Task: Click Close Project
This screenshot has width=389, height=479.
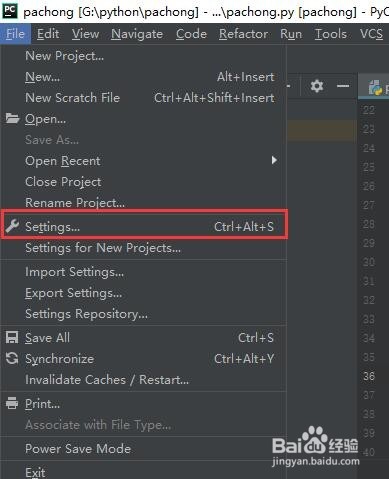Action: point(63,182)
